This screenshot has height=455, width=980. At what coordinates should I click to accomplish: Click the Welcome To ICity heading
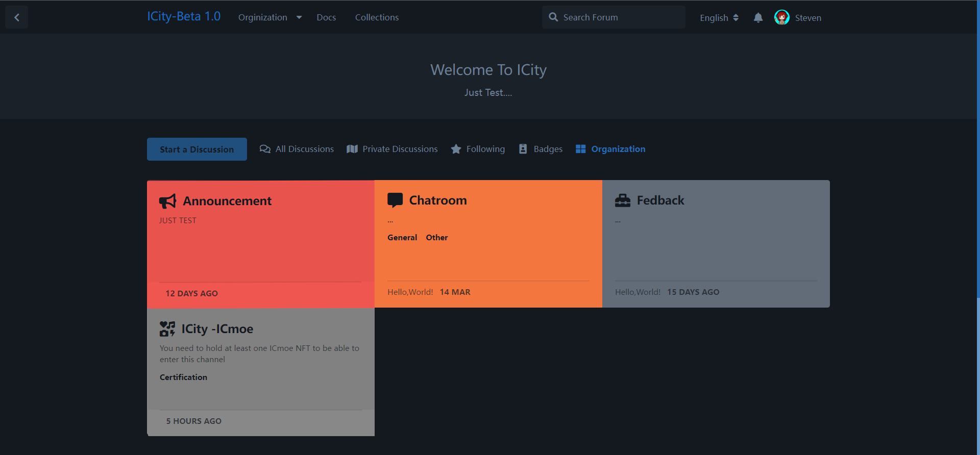[488, 70]
